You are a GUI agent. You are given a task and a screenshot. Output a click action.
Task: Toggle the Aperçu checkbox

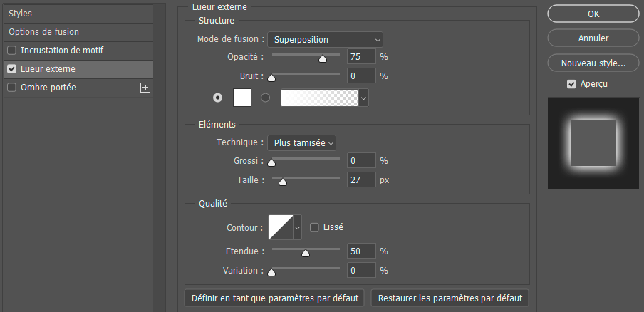pyautogui.click(x=571, y=84)
